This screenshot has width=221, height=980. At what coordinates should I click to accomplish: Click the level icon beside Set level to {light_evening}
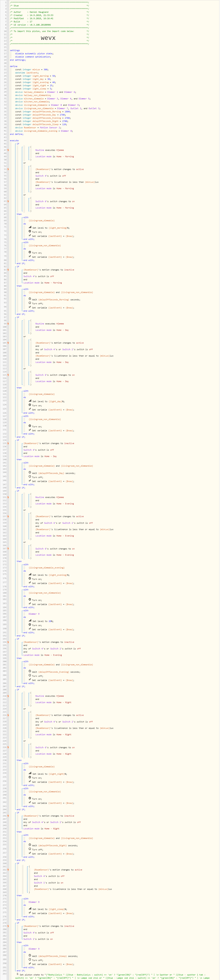click(30, 574)
